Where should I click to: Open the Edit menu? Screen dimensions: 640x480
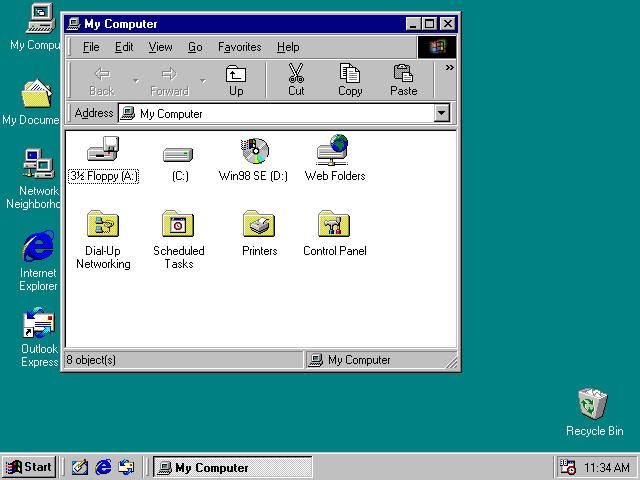(124, 47)
